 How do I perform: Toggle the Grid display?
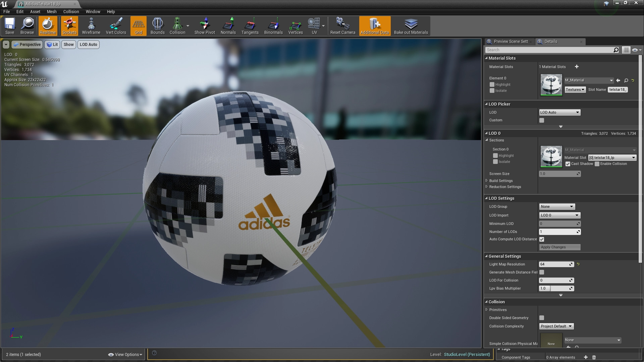coord(139,26)
